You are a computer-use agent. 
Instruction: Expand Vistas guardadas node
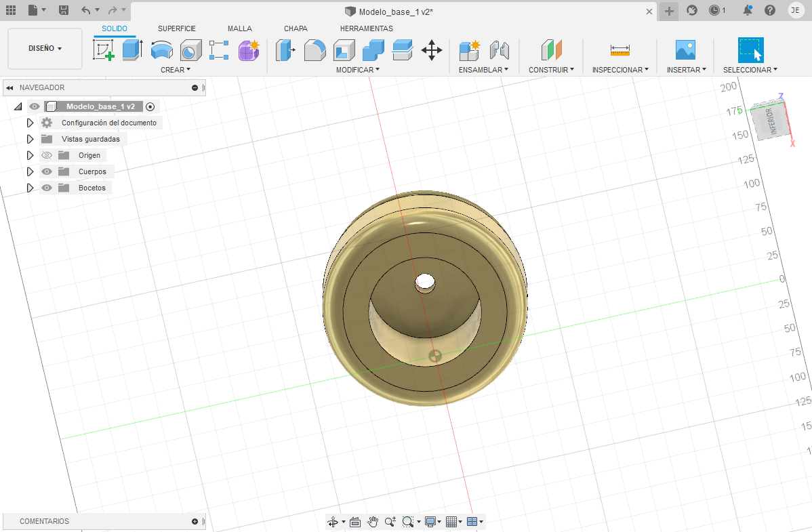point(30,140)
